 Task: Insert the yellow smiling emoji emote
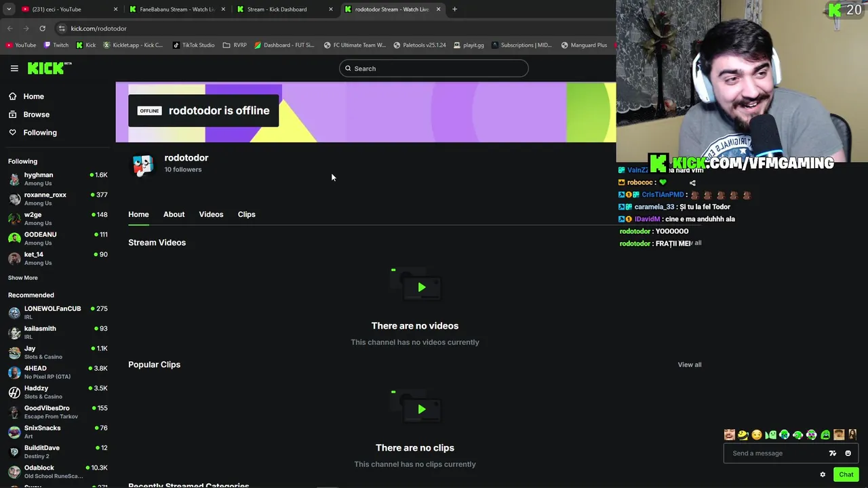pos(757,434)
